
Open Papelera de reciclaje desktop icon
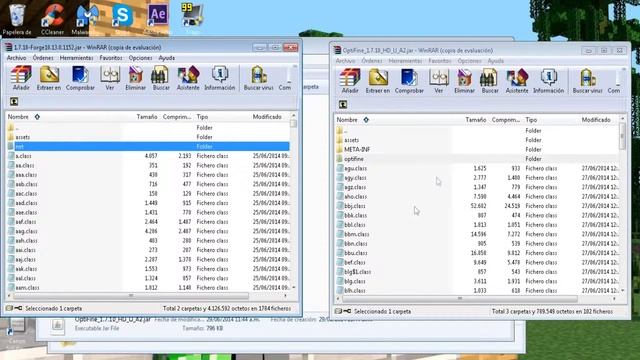pos(17,19)
